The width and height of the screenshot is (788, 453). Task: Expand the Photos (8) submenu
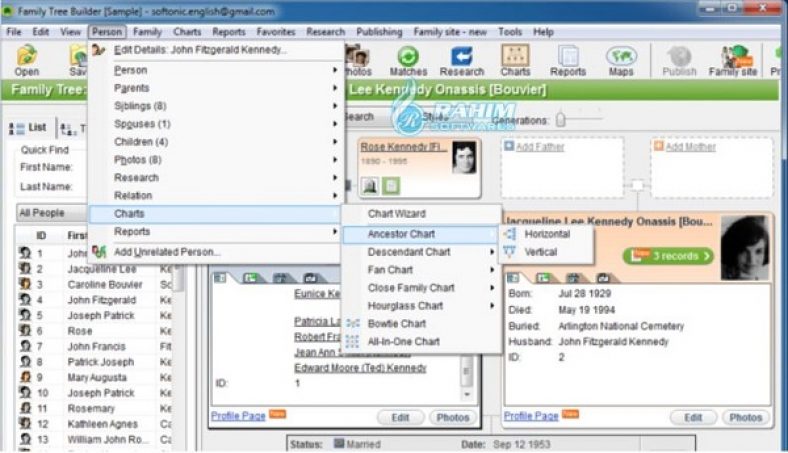coord(334,160)
